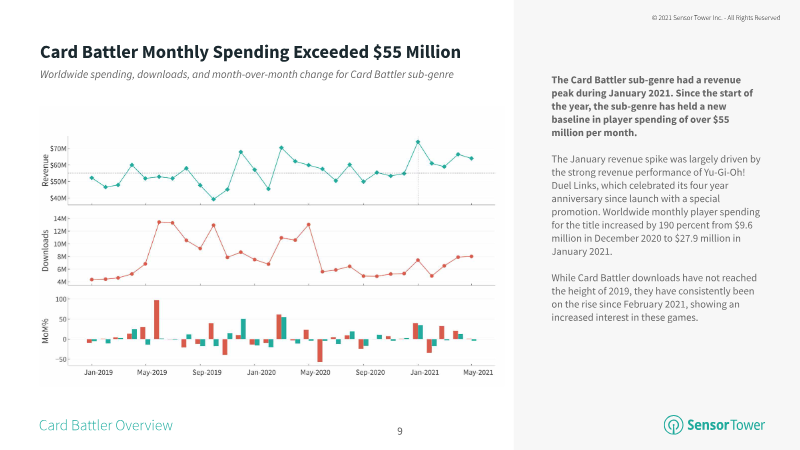Click the 14M downloads tick label

click(60, 218)
